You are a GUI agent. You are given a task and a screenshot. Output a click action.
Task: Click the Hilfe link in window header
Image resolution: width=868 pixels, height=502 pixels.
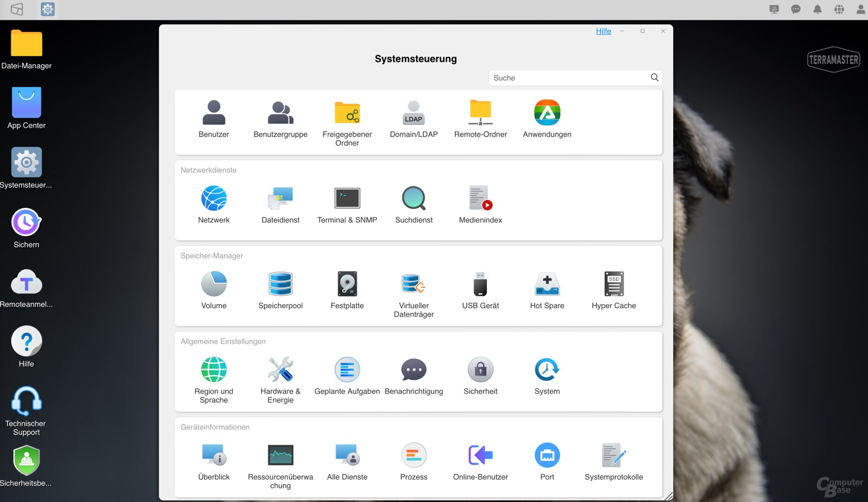click(603, 31)
